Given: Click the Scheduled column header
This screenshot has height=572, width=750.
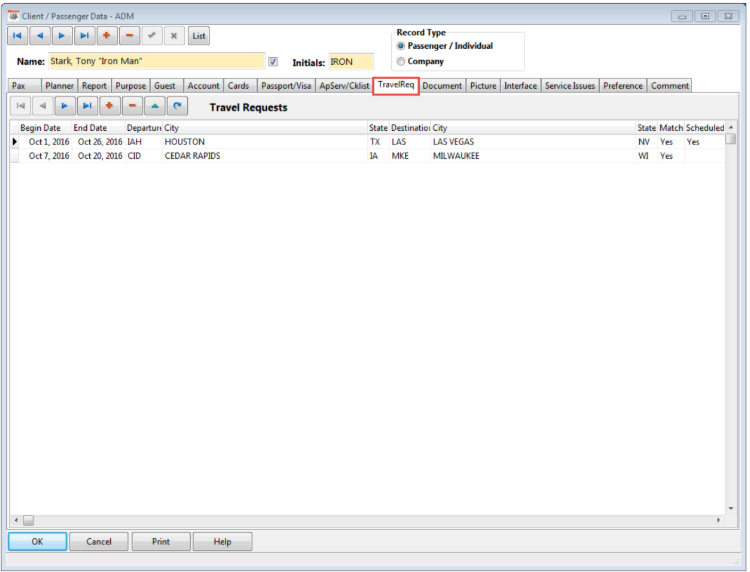Looking at the screenshot, I should coord(705,128).
